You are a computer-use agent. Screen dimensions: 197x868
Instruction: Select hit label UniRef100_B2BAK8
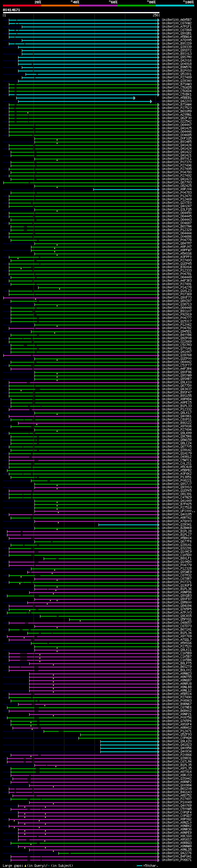[177, 528]
